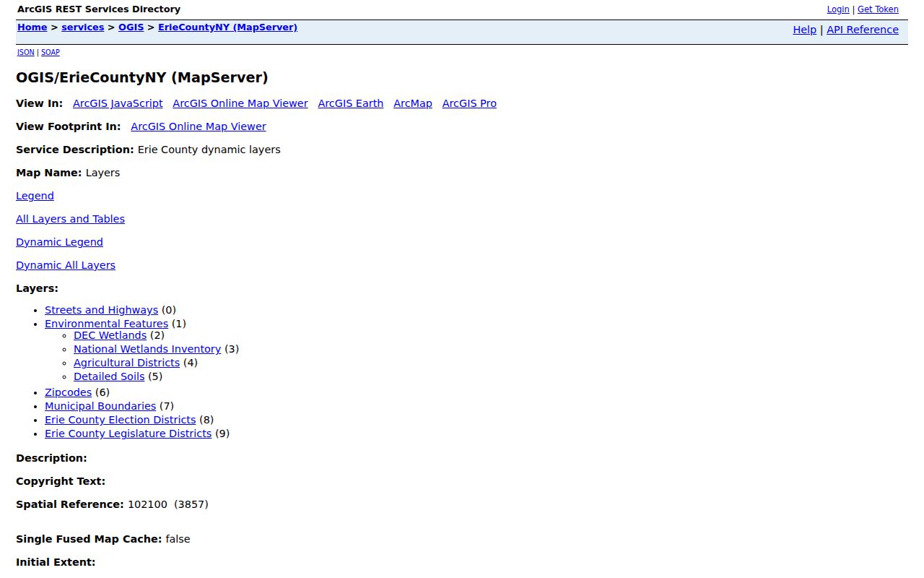Image resolution: width=924 pixels, height=578 pixels.
Task: Open Agricultural Districts layer
Action: coord(126,363)
